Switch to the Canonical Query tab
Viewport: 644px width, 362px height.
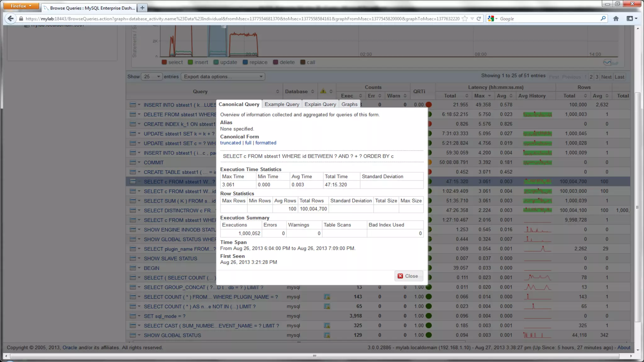coord(239,104)
